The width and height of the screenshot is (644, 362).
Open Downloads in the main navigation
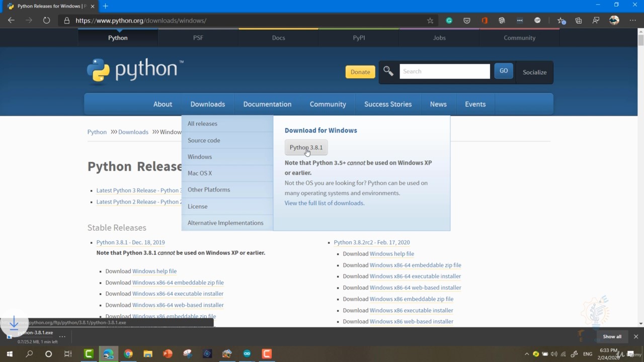pyautogui.click(x=208, y=104)
